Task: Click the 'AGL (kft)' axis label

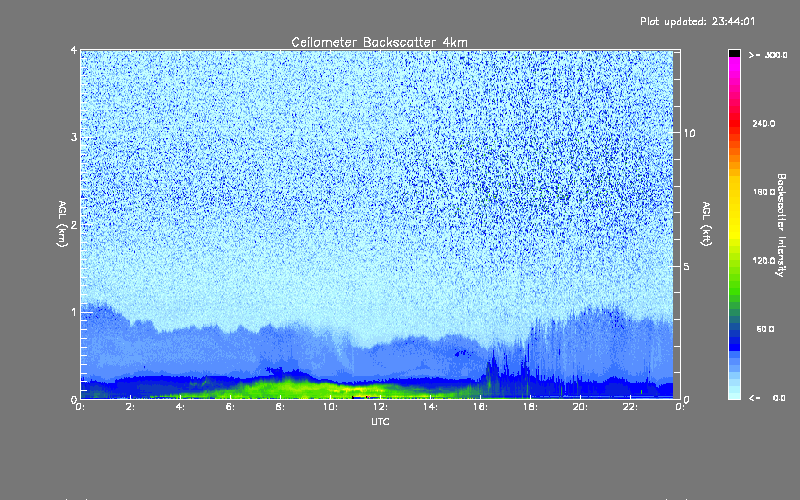Action: tap(706, 224)
